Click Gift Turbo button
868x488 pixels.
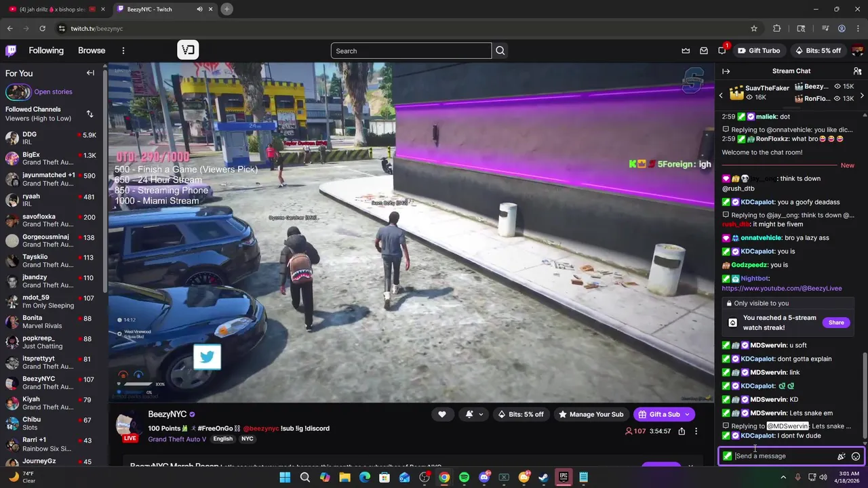[x=759, y=51]
